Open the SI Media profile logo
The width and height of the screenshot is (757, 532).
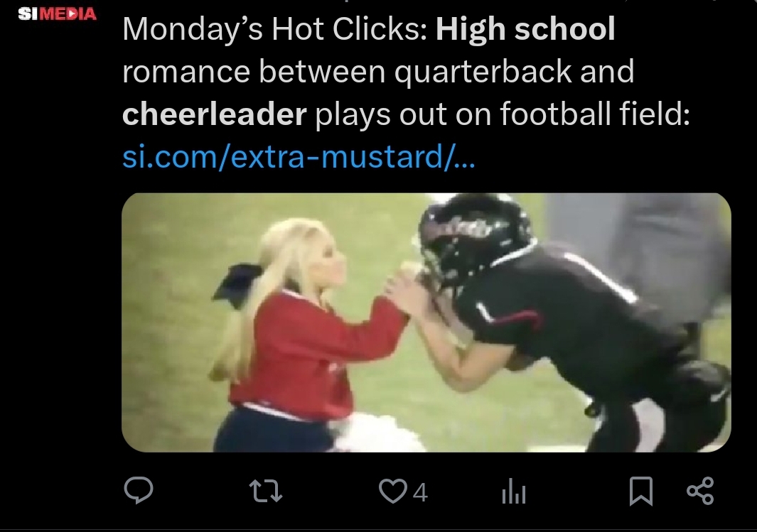click(x=57, y=13)
